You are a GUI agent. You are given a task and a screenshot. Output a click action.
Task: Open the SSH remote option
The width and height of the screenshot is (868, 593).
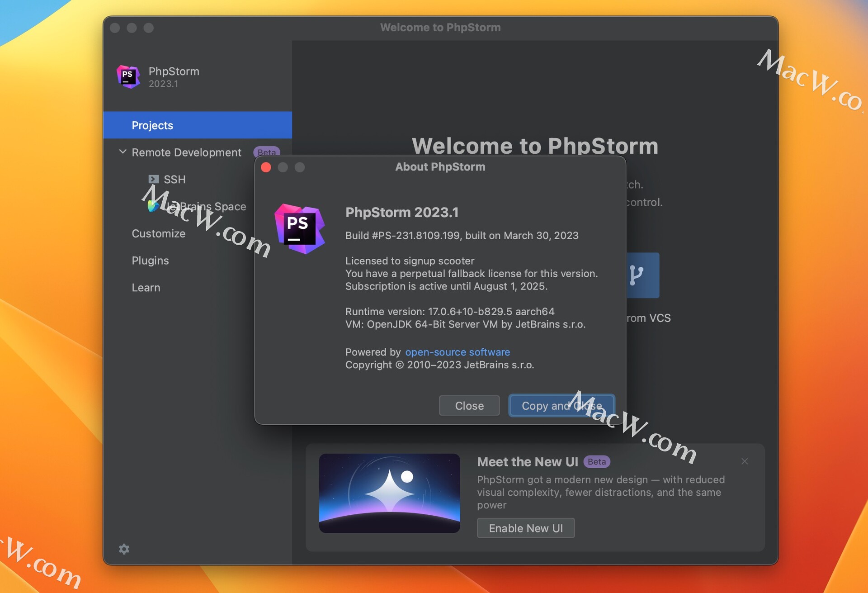(x=175, y=180)
